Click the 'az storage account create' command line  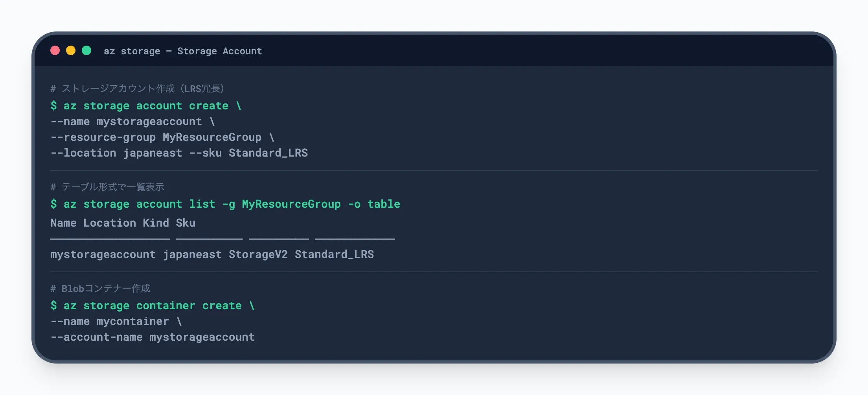point(146,106)
